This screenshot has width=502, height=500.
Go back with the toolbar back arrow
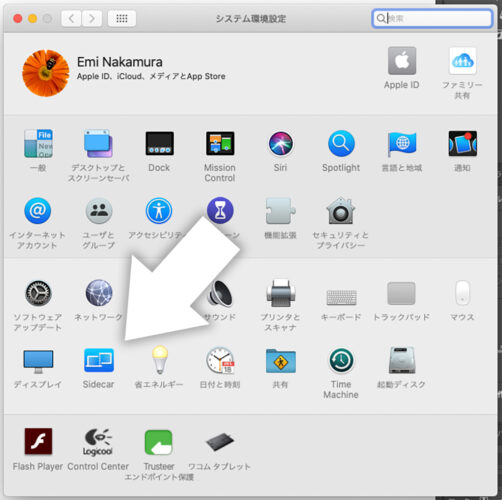pyautogui.click(x=71, y=18)
